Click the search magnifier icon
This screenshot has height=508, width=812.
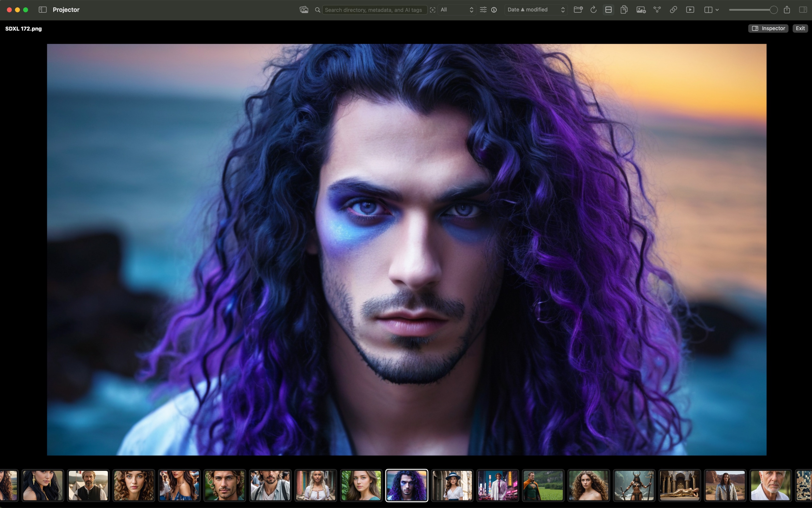pos(318,10)
